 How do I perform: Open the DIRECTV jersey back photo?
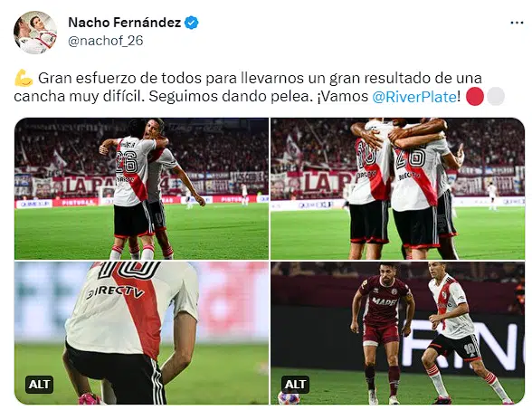(141, 333)
